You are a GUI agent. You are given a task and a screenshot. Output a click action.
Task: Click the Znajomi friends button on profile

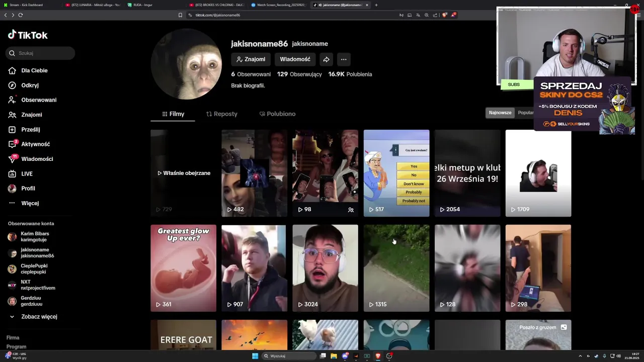coord(251,59)
